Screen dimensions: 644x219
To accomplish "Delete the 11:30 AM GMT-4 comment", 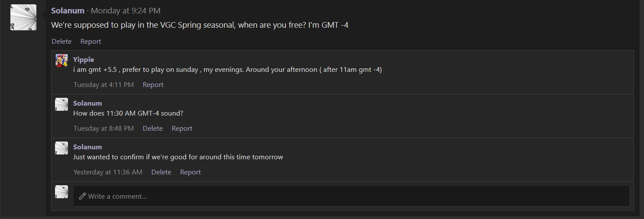I will [153, 129].
